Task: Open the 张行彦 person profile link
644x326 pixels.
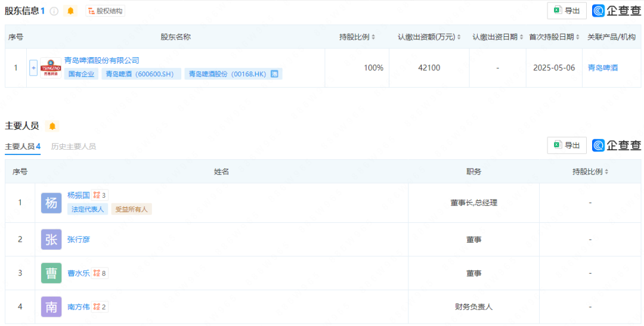Action: coord(79,240)
